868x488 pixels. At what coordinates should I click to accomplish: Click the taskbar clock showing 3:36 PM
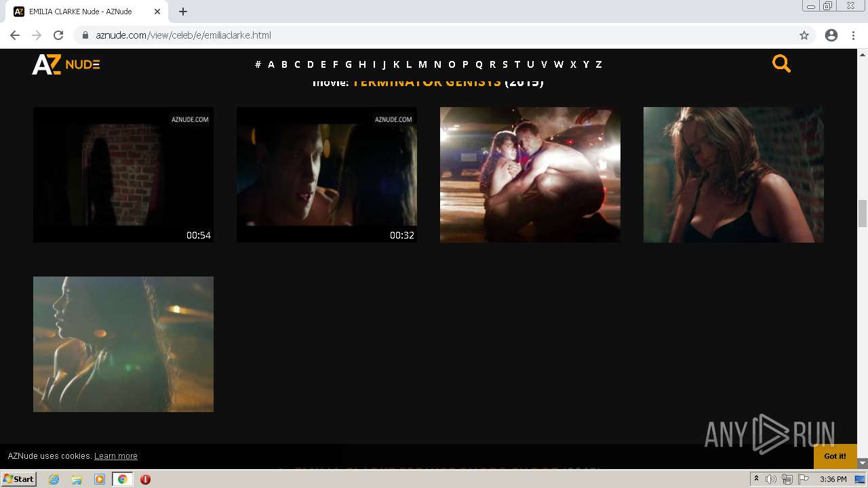(x=833, y=479)
